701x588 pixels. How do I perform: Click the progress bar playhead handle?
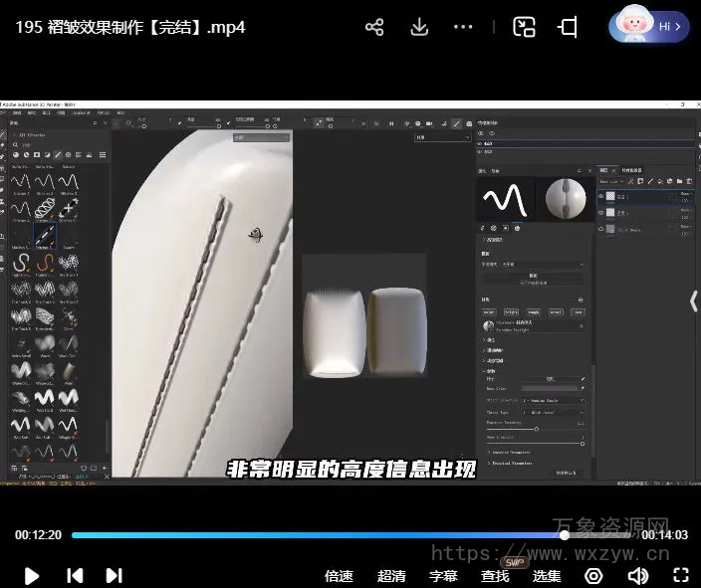[565, 535]
